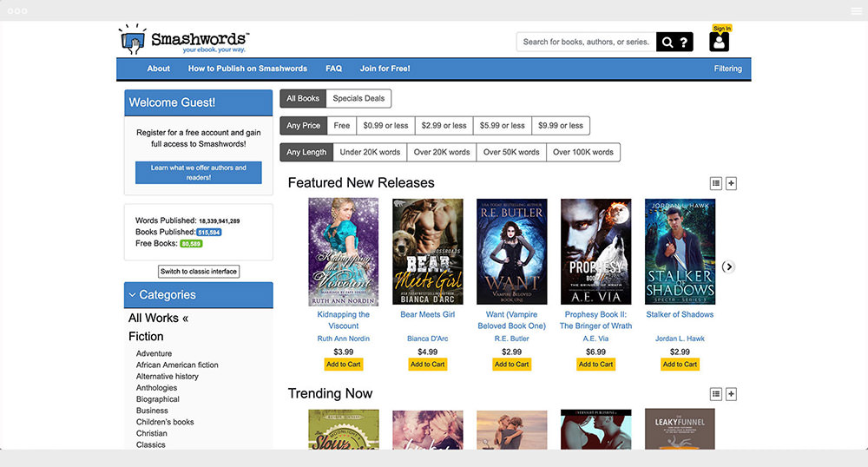Open author Jordan L. Hawk

tap(680, 339)
